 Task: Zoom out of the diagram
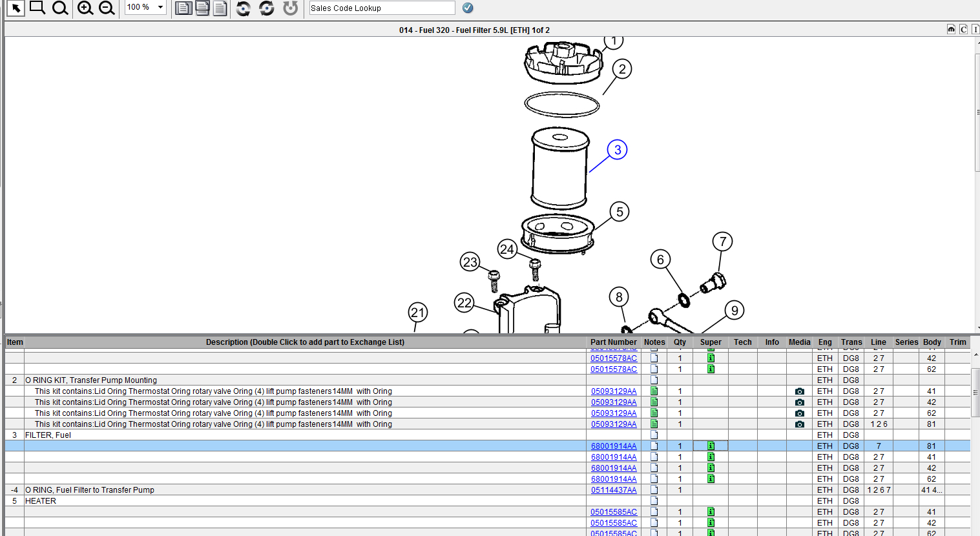pyautogui.click(x=107, y=8)
